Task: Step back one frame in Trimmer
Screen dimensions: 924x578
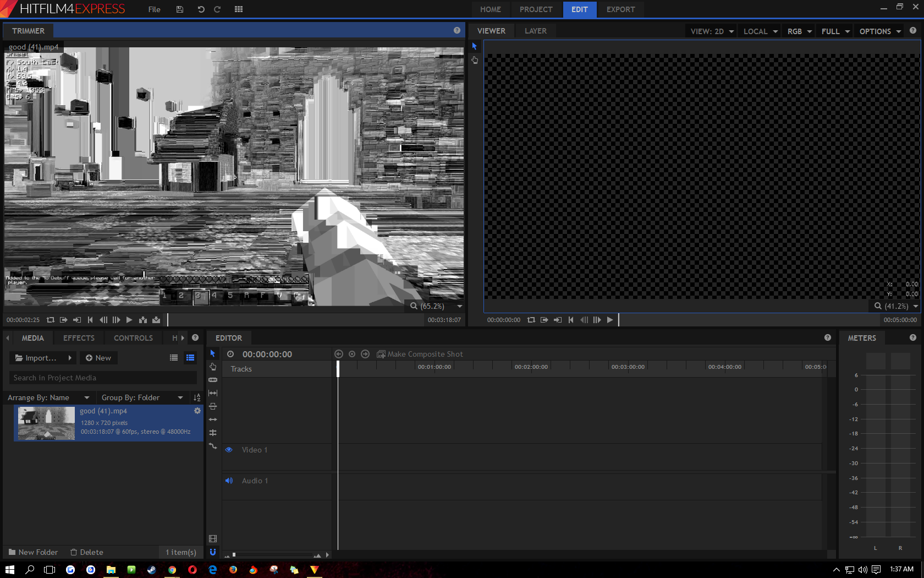Action: pyautogui.click(x=103, y=320)
